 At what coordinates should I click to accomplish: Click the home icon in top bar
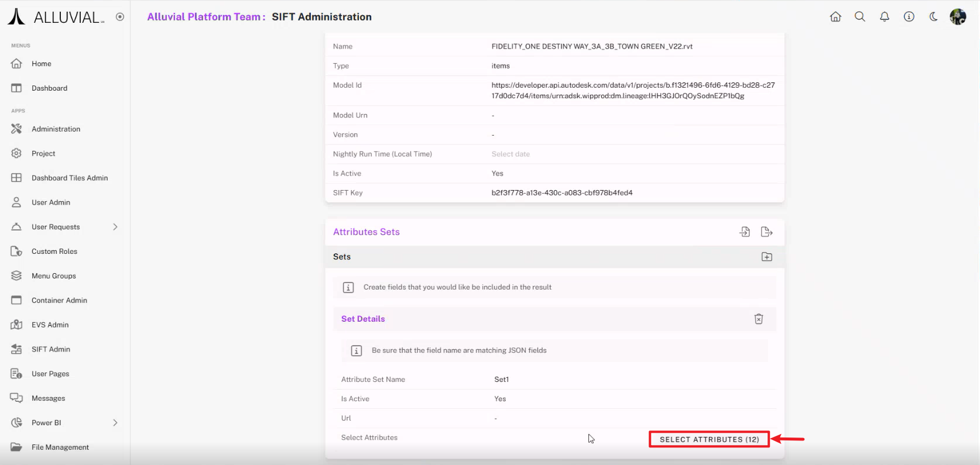coord(835,17)
